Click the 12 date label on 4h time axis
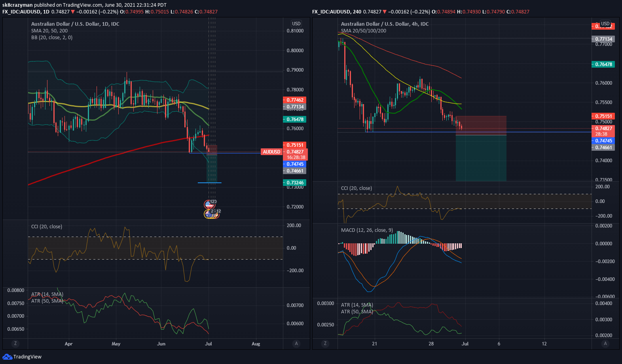622x364 pixels. [544, 343]
